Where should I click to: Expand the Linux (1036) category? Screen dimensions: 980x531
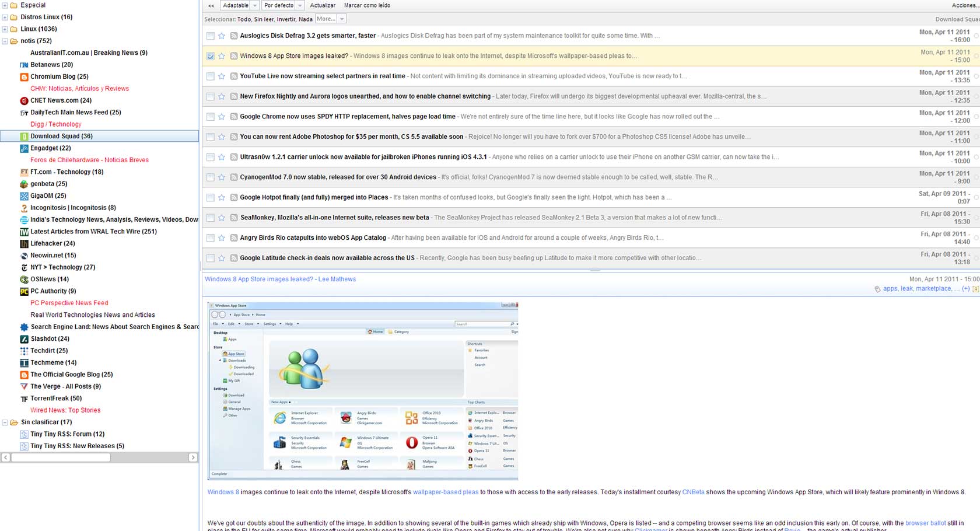(x=5, y=29)
